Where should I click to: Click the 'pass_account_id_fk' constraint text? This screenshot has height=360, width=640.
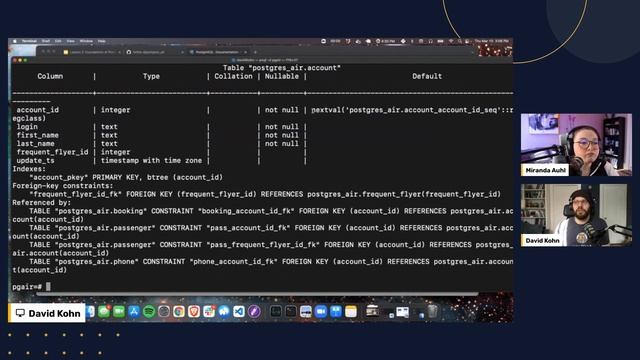coord(249,228)
